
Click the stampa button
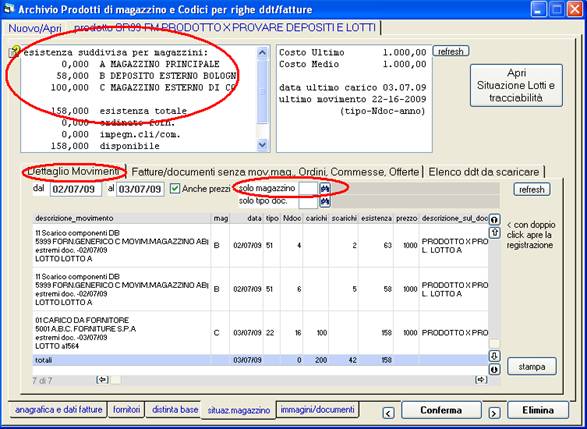pyautogui.click(x=532, y=366)
